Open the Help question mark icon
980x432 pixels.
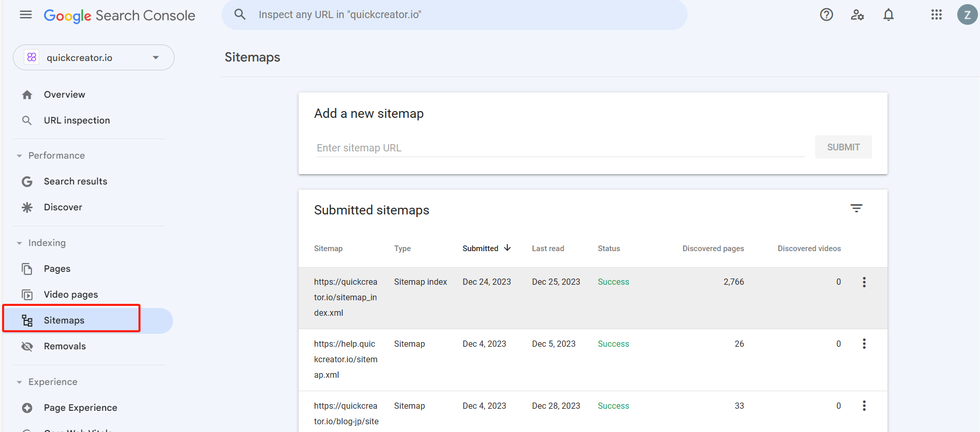pos(827,14)
